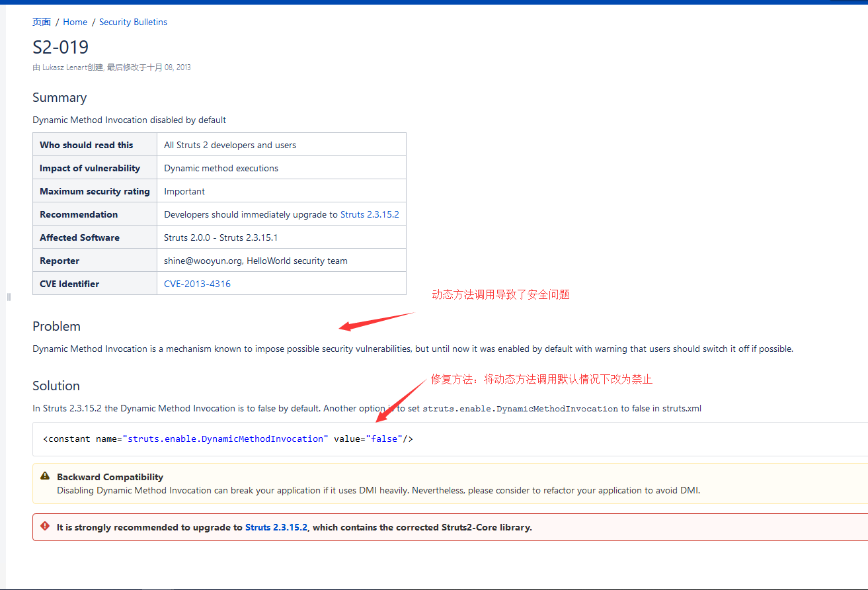Click the Problem heading
The height and width of the screenshot is (590, 868).
click(x=56, y=326)
